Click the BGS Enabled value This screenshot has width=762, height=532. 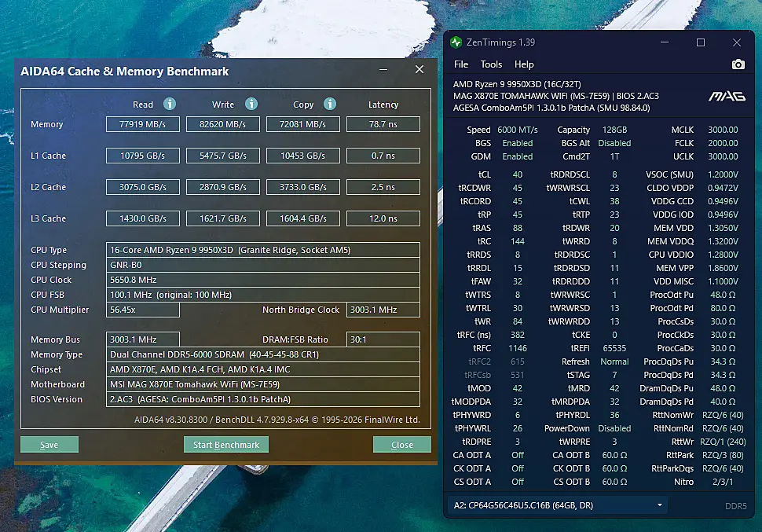[518, 144]
